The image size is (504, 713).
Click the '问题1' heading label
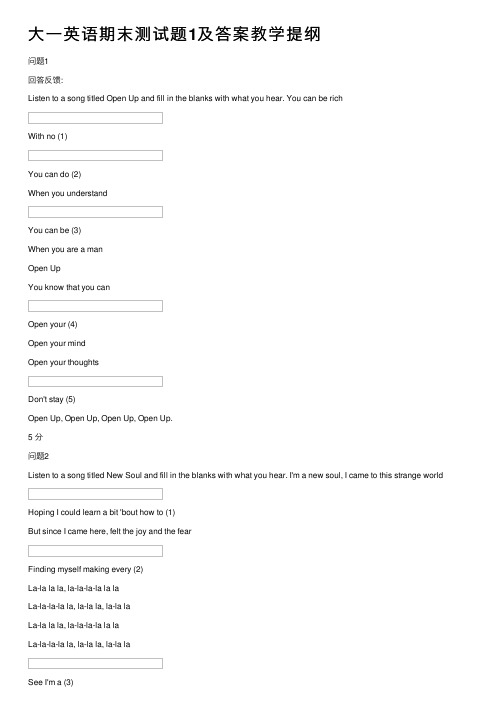pos(38,61)
